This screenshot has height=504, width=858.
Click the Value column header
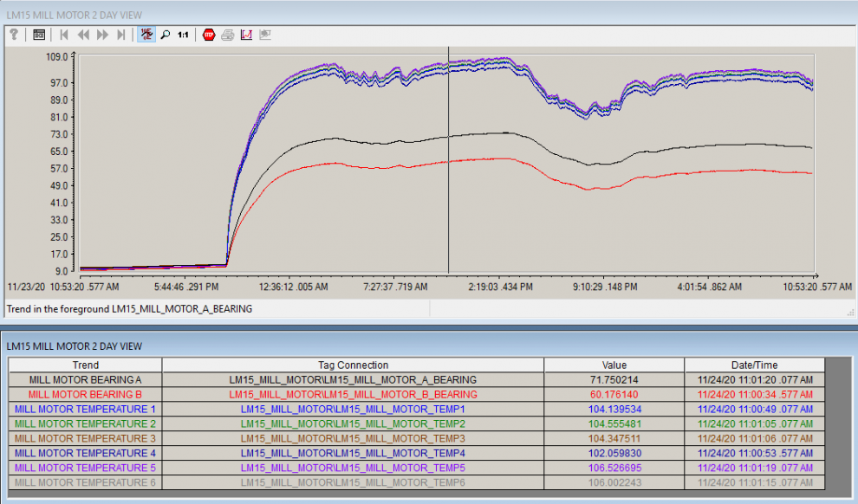614,365
